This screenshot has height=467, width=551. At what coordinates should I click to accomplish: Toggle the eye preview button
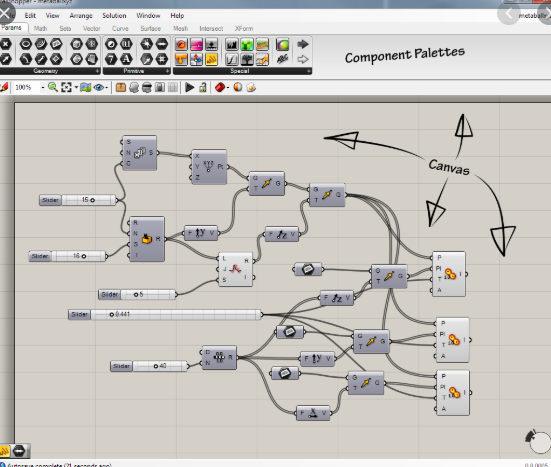[x=98, y=87]
